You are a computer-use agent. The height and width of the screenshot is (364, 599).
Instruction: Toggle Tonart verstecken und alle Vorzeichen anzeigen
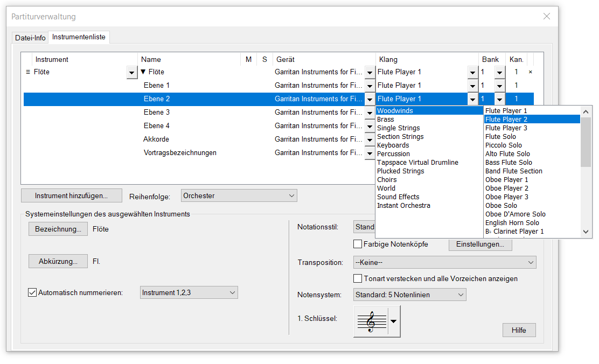pyautogui.click(x=358, y=278)
